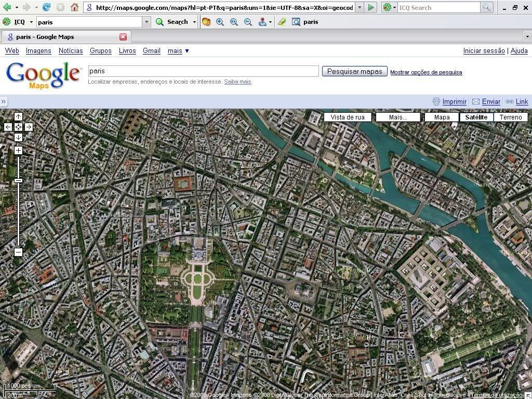Pan the map right with the arrow

coord(29,127)
